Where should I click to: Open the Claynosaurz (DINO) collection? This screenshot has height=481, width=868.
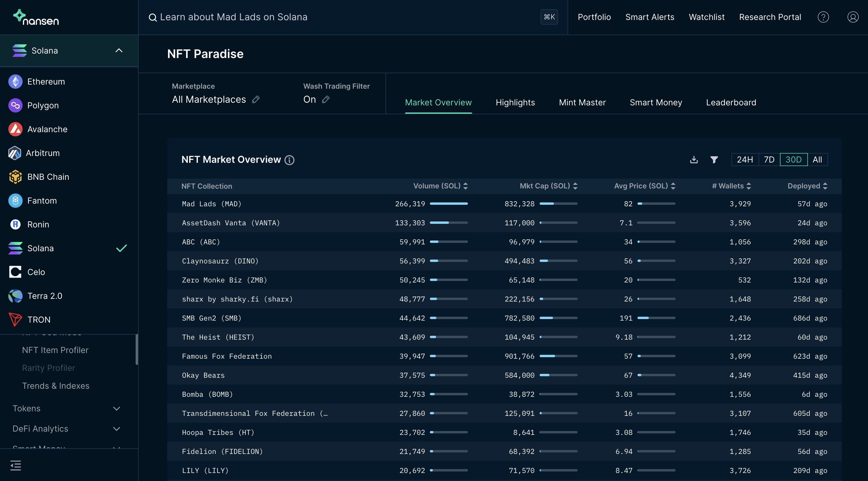(x=220, y=261)
